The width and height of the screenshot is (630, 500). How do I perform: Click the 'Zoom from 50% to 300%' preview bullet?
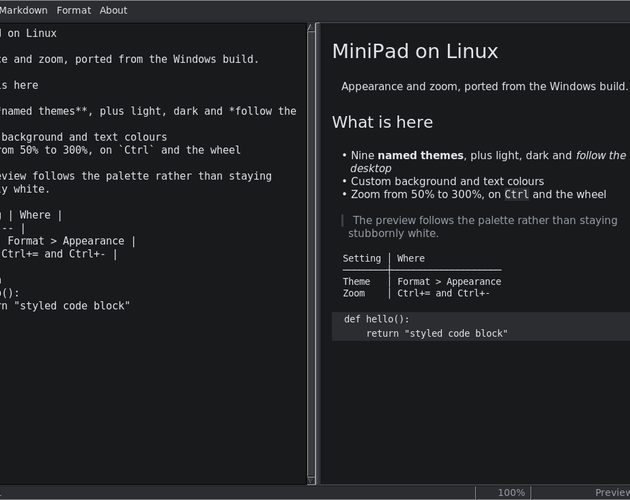pyautogui.click(x=474, y=195)
